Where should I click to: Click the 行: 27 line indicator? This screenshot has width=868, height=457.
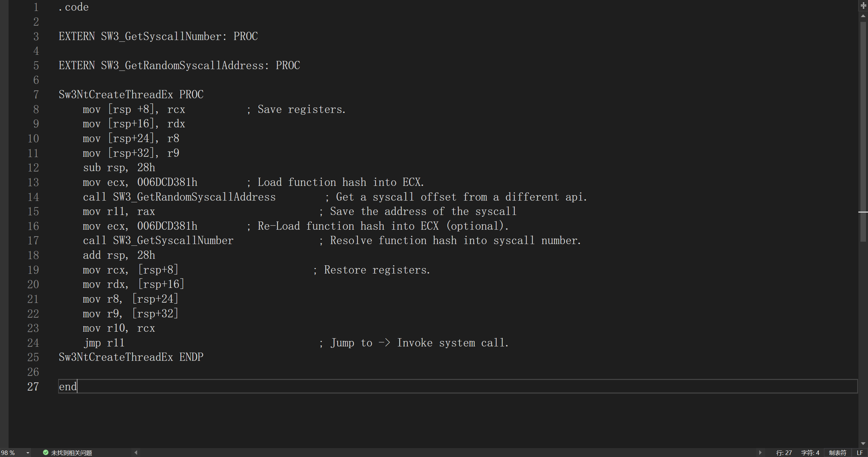tap(784, 453)
